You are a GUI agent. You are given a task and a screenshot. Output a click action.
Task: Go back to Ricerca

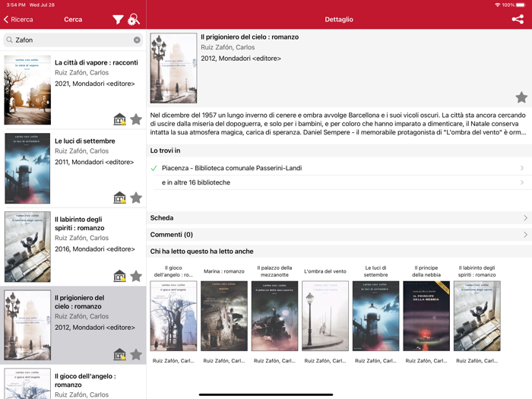click(19, 19)
